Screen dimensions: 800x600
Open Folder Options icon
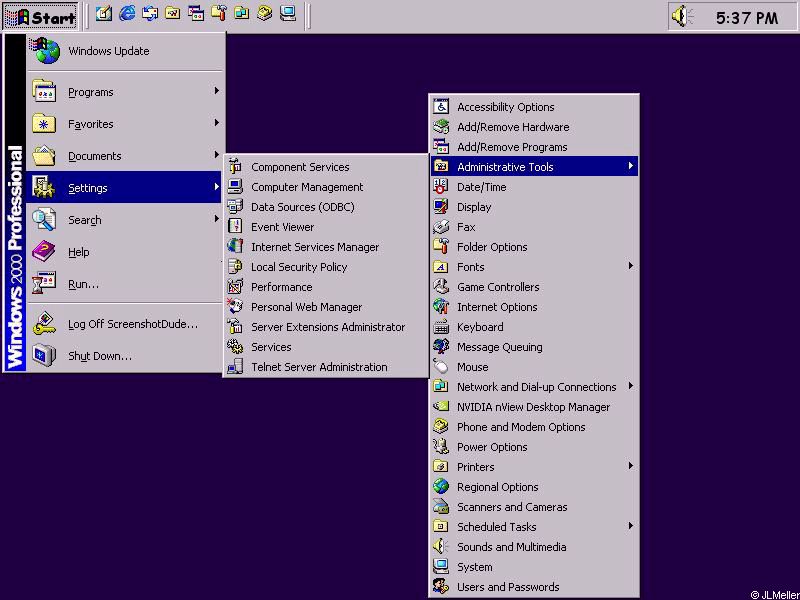[441, 246]
